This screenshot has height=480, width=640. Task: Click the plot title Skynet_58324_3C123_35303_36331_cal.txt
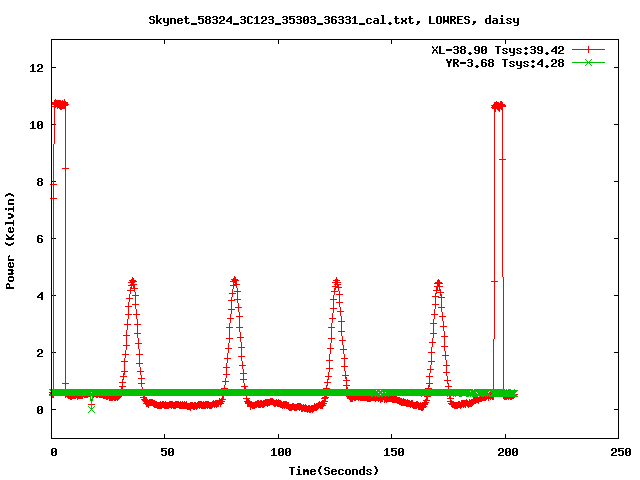(x=284, y=20)
